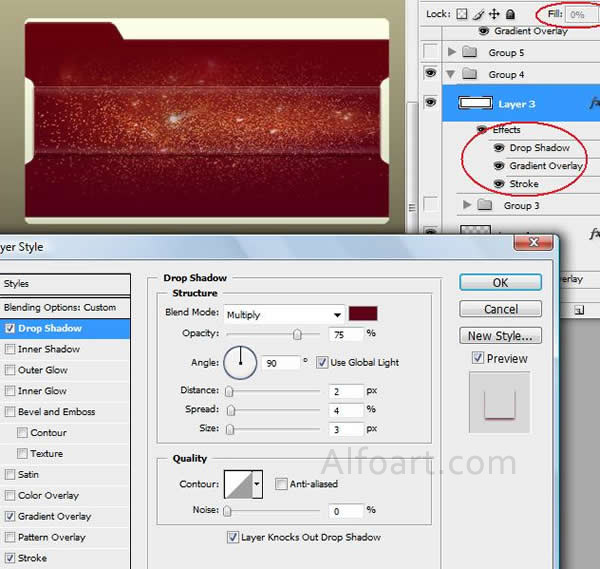
Task: Click the Noise value field
Action: 346,511
